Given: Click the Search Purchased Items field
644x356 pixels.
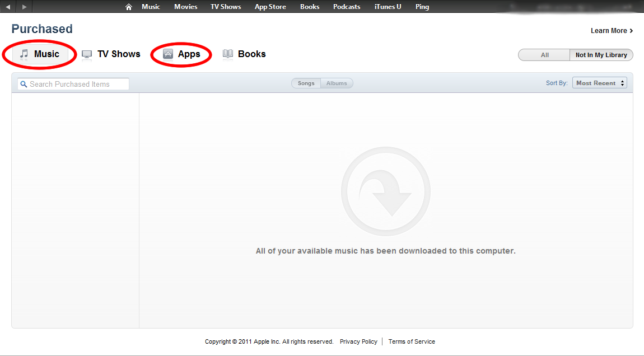Looking at the screenshot, I should point(73,84).
